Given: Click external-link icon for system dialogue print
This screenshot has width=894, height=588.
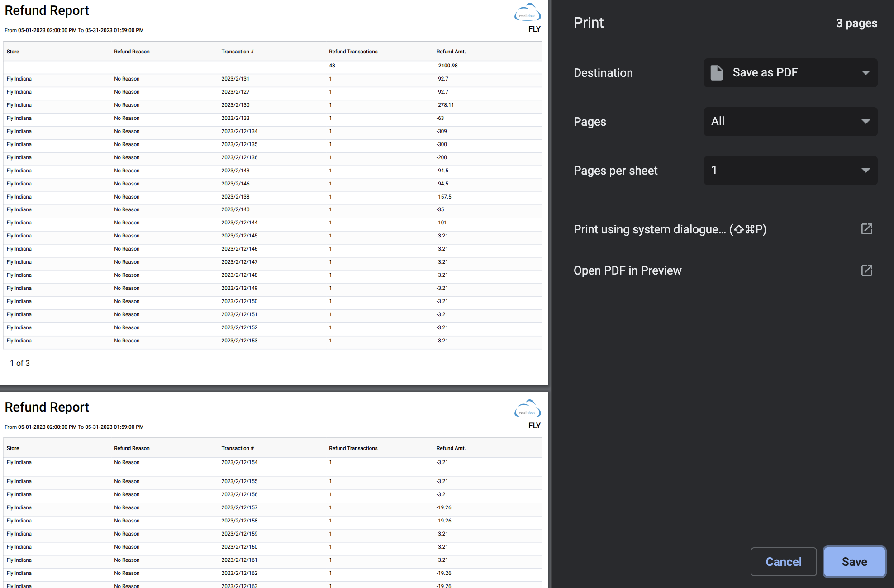Looking at the screenshot, I should click(x=866, y=229).
